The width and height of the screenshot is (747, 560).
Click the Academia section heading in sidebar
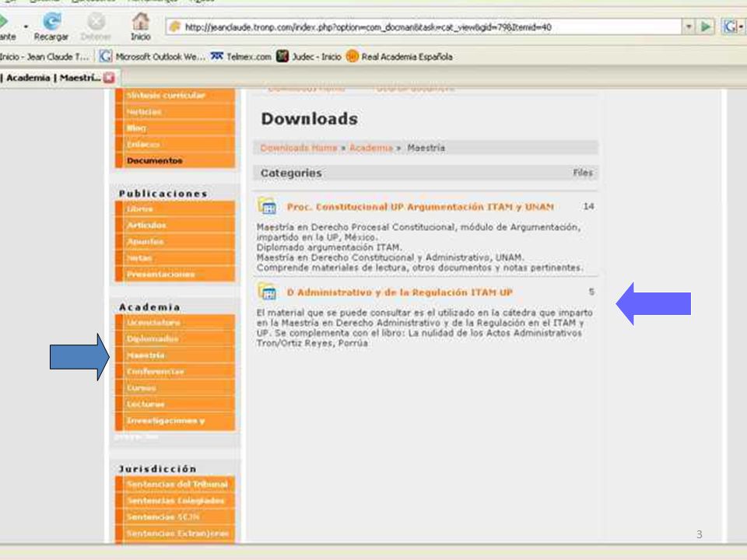(x=149, y=307)
